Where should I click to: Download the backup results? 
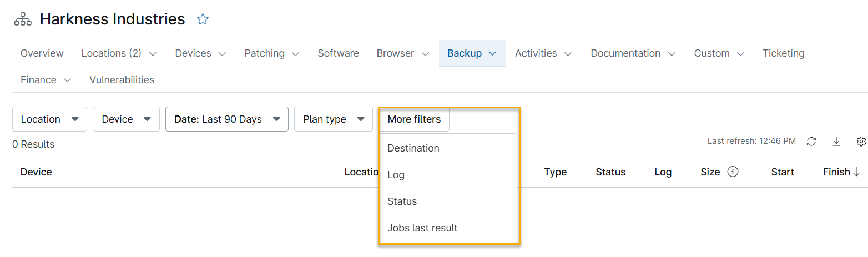836,142
